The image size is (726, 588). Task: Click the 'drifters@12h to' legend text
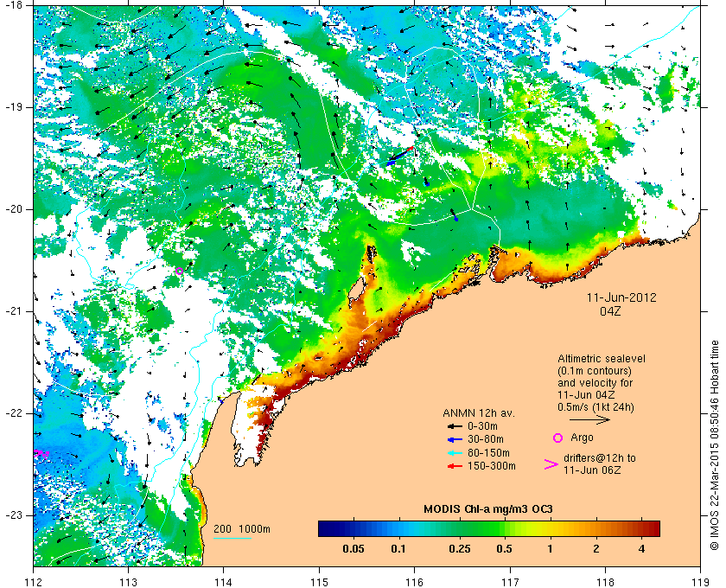(600, 458)
